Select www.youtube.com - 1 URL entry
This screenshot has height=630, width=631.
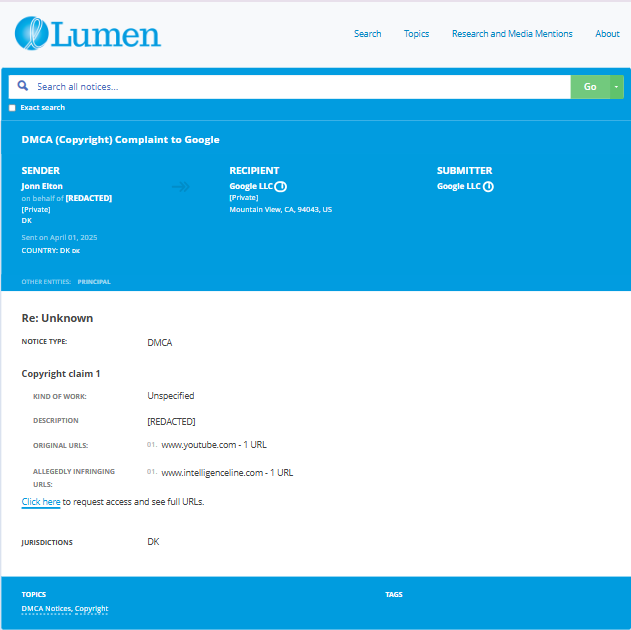pyautogui.click(x=214, y=445)
